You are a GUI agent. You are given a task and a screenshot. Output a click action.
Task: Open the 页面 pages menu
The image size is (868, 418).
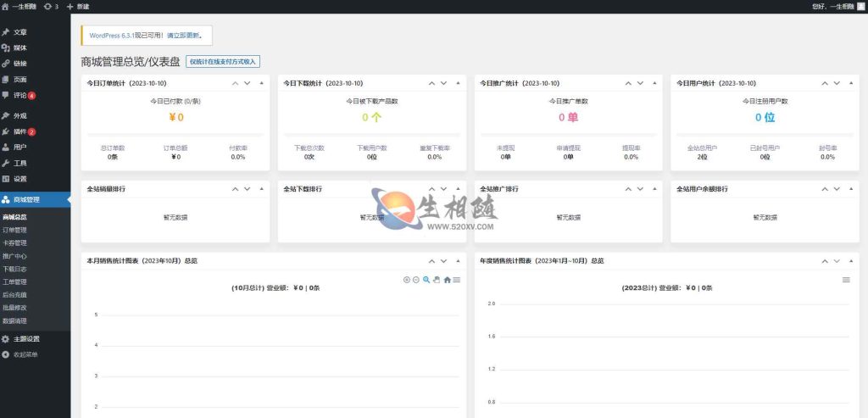coord(35,79)
